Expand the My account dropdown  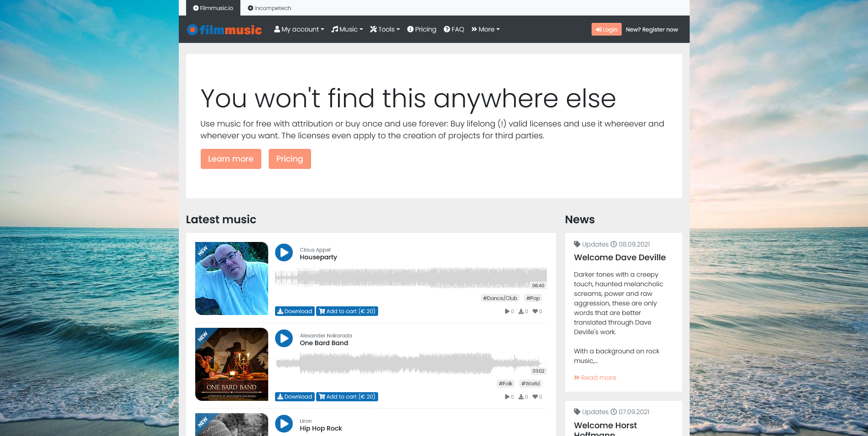coord(299,29)
